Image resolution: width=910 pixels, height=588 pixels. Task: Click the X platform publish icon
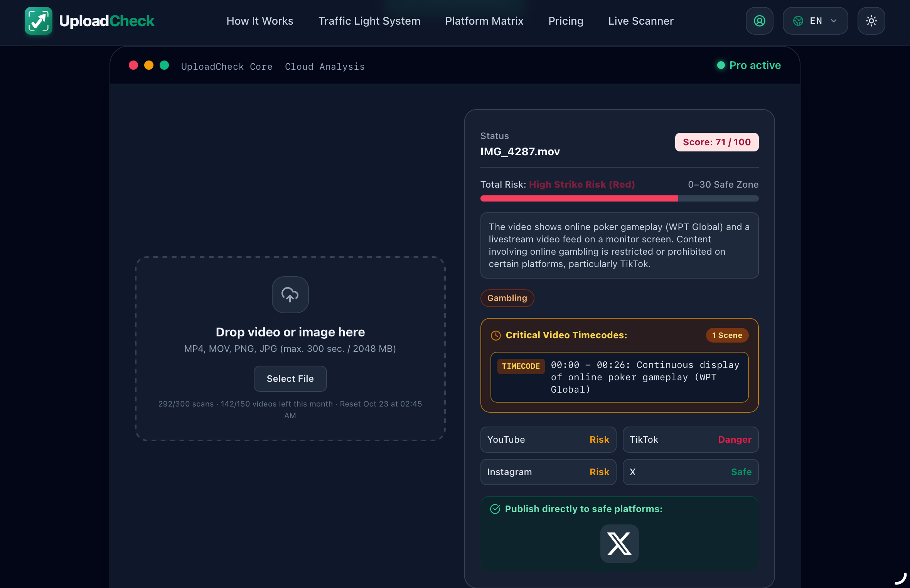click(x=619, y=543)
